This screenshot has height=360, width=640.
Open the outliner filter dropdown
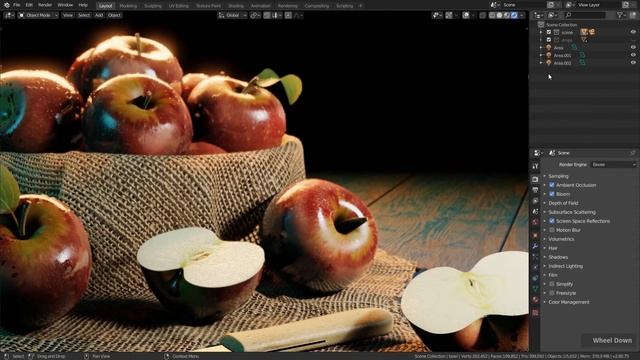[x=621, y=15]
